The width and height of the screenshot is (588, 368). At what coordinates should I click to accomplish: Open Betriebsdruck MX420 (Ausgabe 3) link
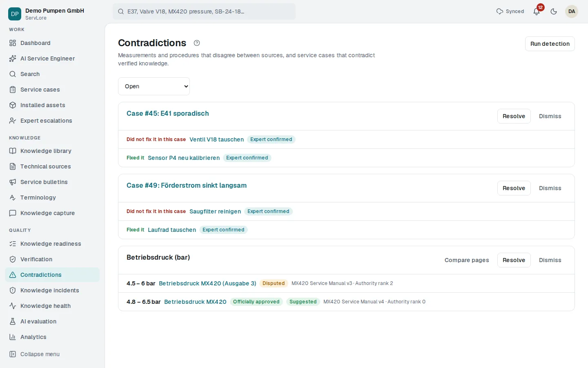207,283
